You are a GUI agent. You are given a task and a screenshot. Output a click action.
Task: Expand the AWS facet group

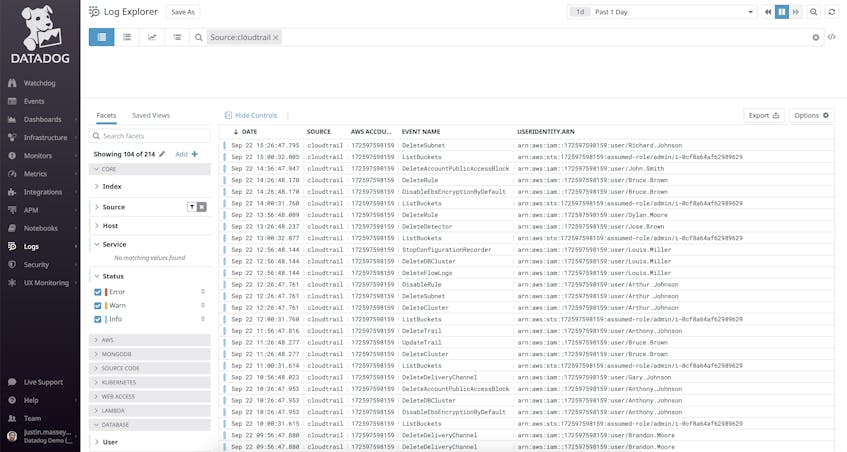150,340
